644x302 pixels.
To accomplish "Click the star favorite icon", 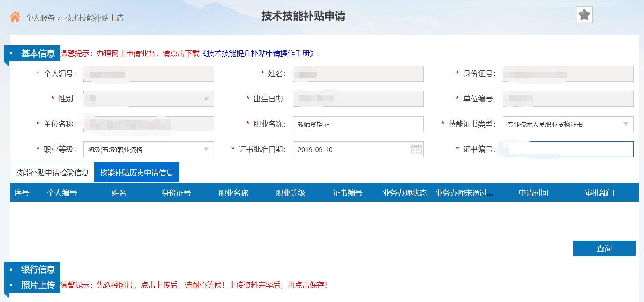I will tap(584, 15).
